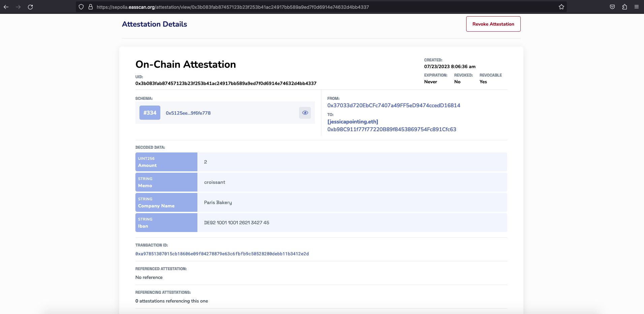Screen dimensions: 644x314
Task: Click the Revocable value Yes
Action: 483,82
